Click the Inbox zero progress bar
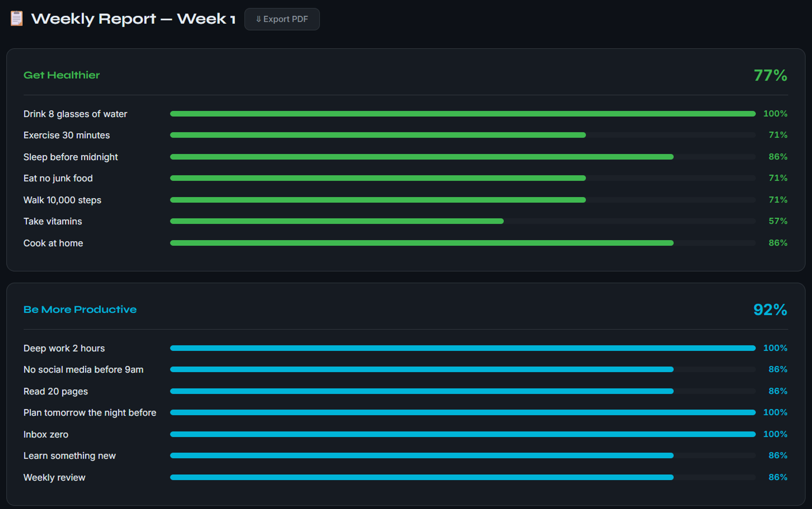812x509 pixels. [463, 434]
